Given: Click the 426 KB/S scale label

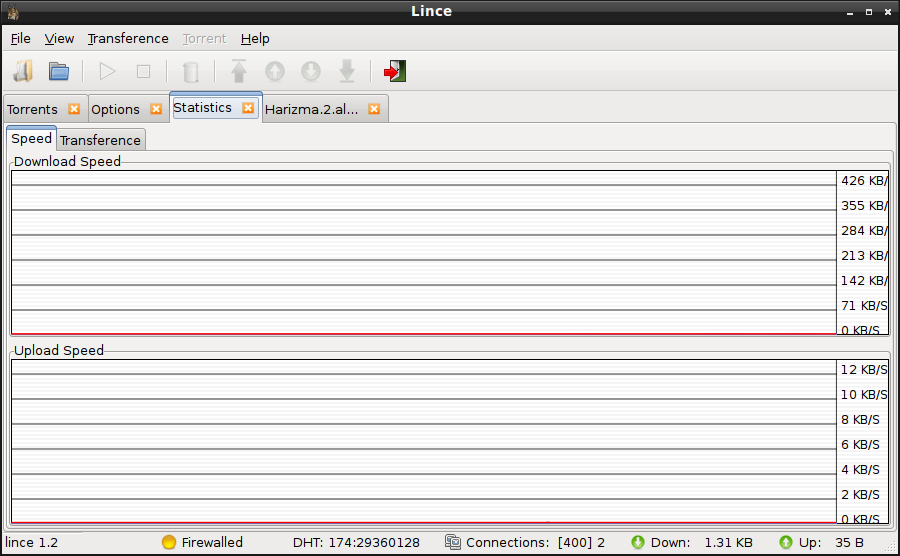Looking at the screenshot, I should click(x=863, y=180).
